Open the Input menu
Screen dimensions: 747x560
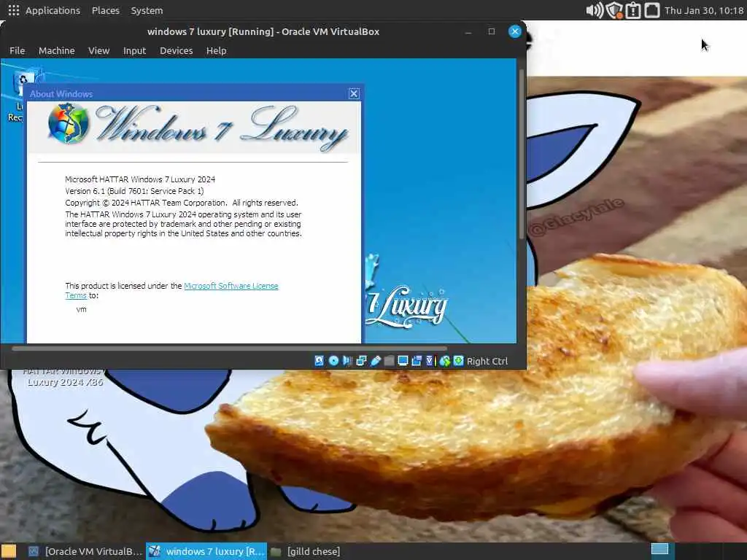click(x=134, y=50)
